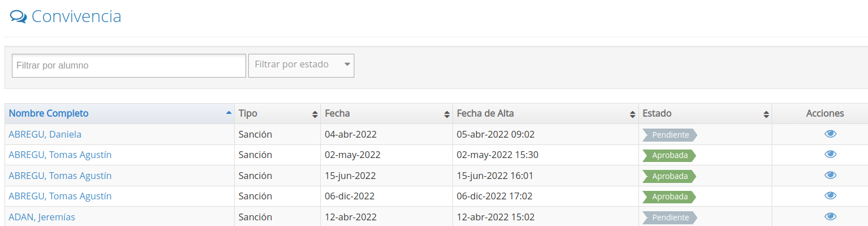Open the Filtrar por estado dropdown
Screen dimensions: 868x226
click(301, 65)
